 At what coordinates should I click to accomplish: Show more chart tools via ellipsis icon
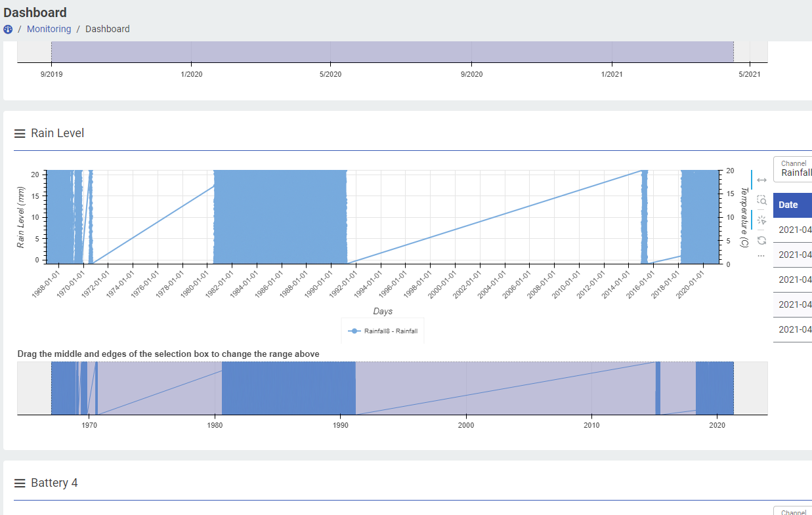point(761,256)
